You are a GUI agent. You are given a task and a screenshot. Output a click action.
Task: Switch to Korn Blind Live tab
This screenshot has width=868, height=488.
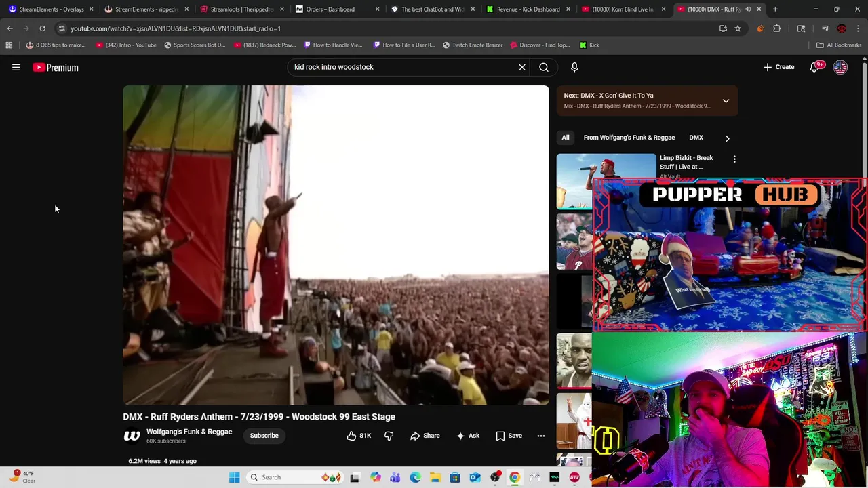coord(623,9)
